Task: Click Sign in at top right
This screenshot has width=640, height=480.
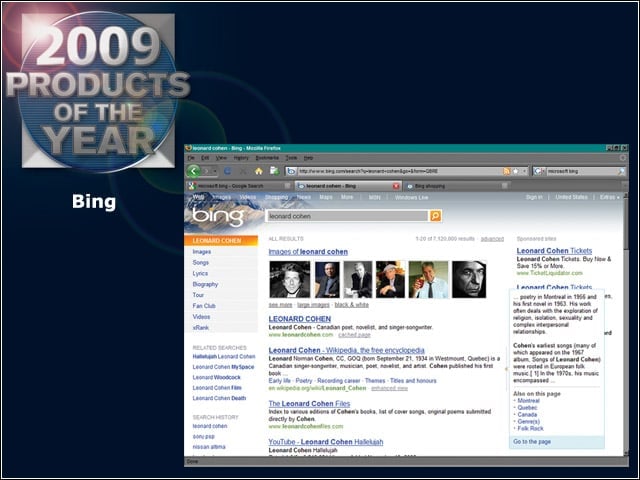Action: (534, 197)
